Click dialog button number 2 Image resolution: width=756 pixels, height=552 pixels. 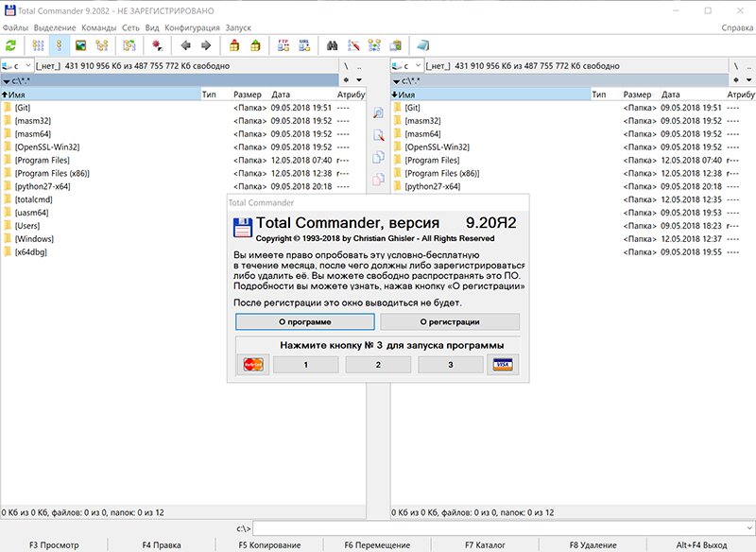(x=378, y=365)
